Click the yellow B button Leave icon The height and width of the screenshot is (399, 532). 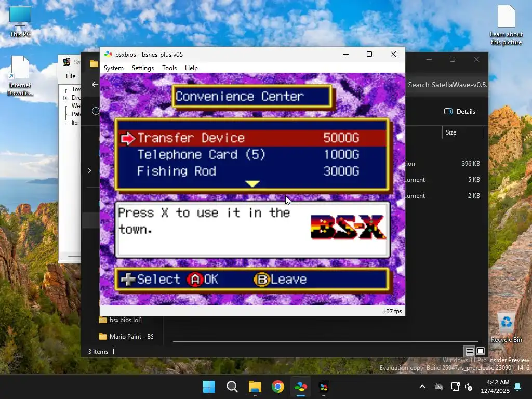[262, 280]
